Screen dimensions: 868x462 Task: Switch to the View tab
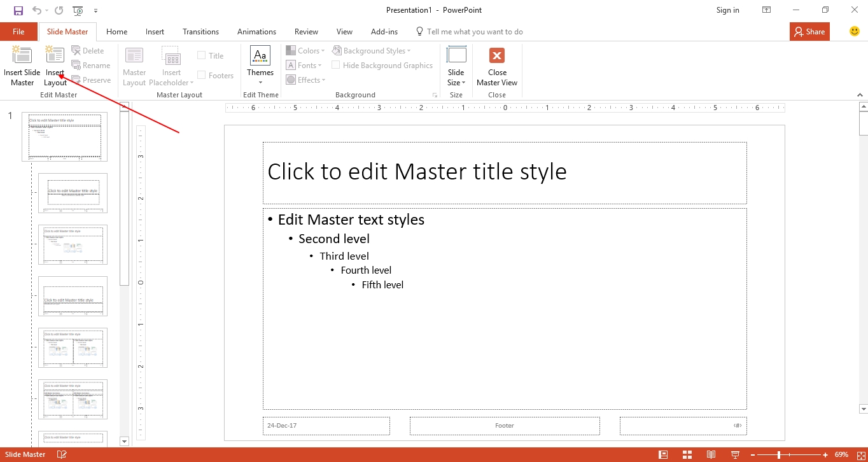click(344, 32)
